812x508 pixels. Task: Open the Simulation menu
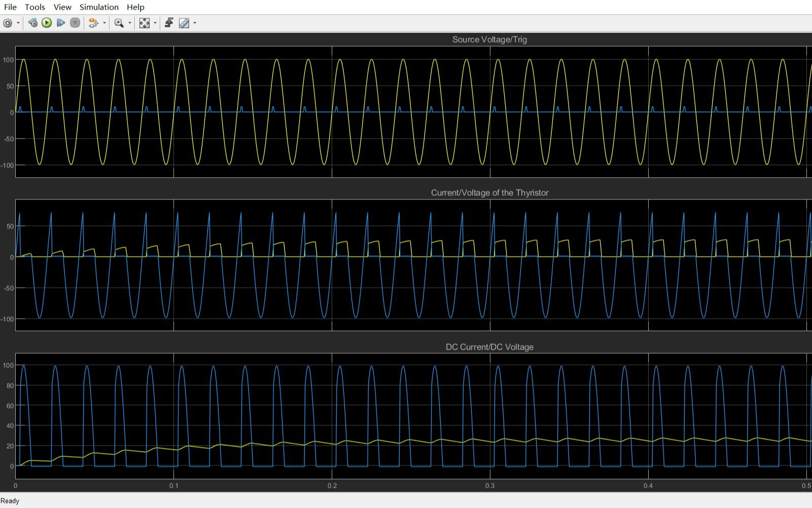click(99, 7)
